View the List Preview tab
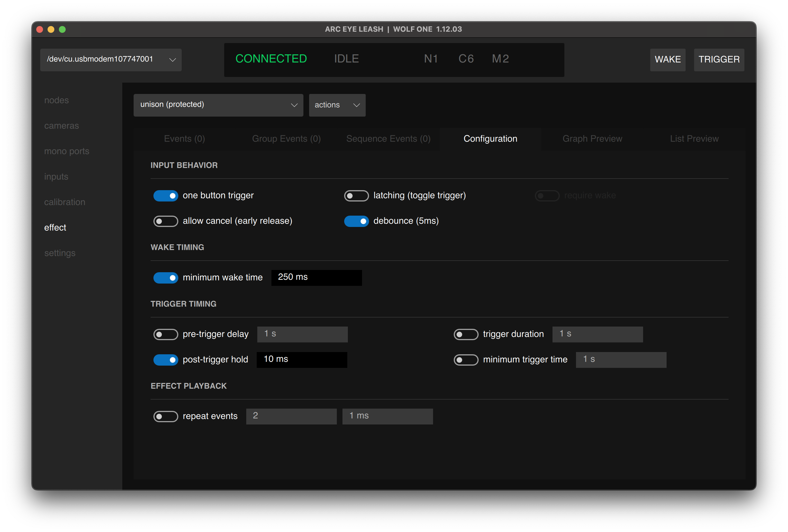Screen dimensions: 788x532 [694, 138]
